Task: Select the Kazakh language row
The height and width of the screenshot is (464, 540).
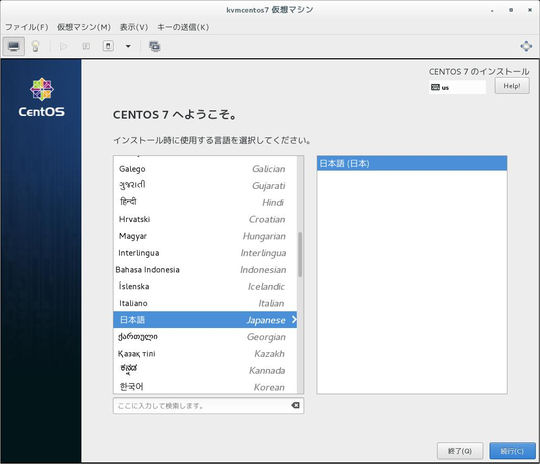Action: point(205,353)
